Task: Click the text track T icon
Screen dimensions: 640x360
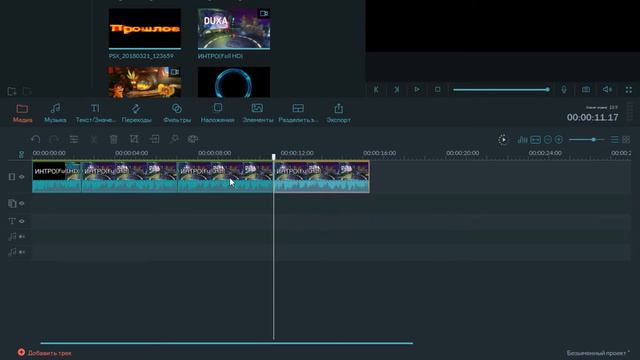Action: click(x=11, y=221)
